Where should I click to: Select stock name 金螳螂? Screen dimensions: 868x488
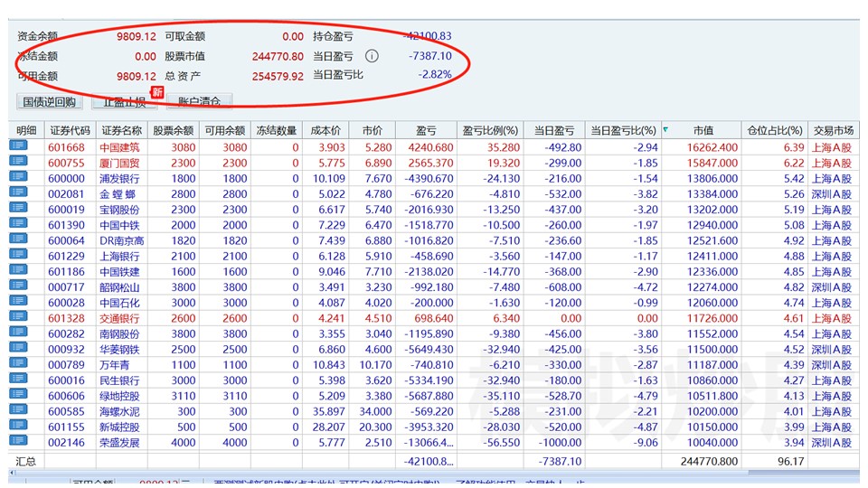[x=118, y=194]
